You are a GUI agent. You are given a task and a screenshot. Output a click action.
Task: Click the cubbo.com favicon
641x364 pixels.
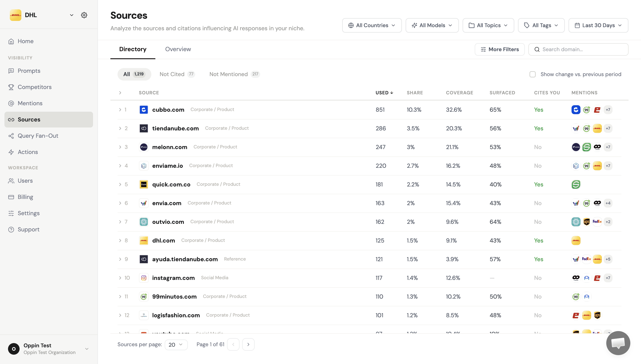pos(144,109)
